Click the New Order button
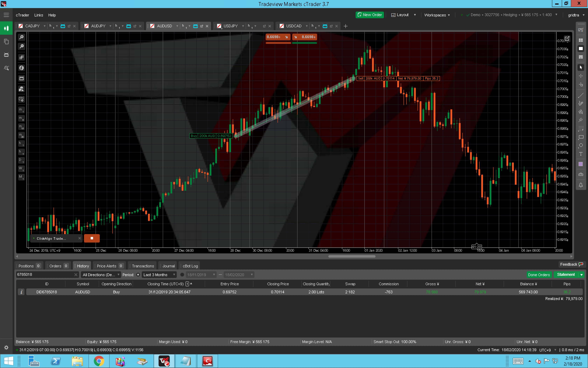Screen dimensions: 588x368 [370, 15]
